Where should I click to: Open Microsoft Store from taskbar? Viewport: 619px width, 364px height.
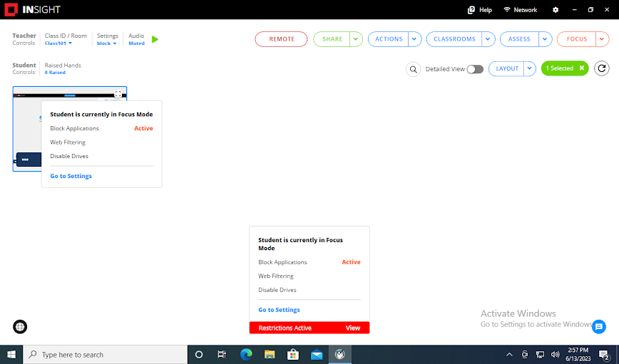click(293, 355)
